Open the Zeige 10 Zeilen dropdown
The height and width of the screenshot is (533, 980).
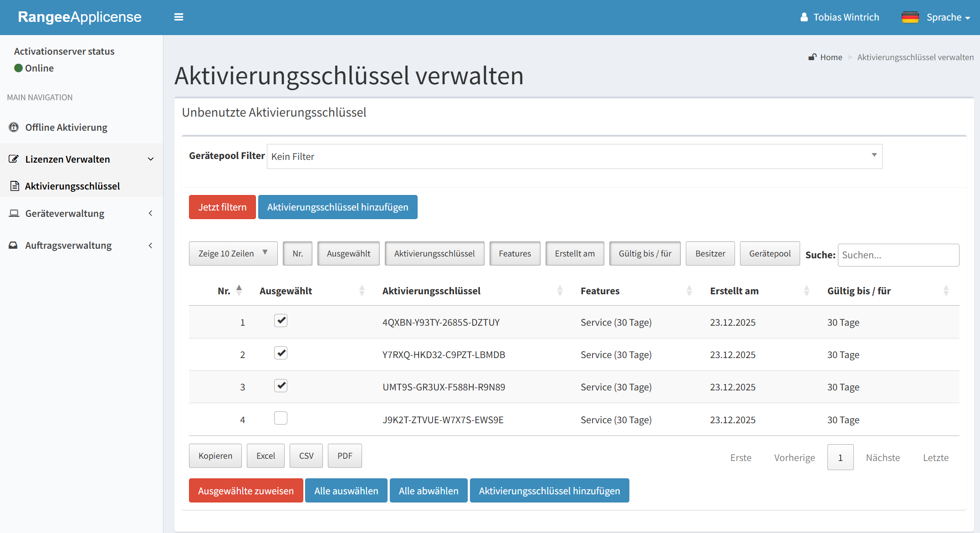pyautogui.click(x=233, y=253)
